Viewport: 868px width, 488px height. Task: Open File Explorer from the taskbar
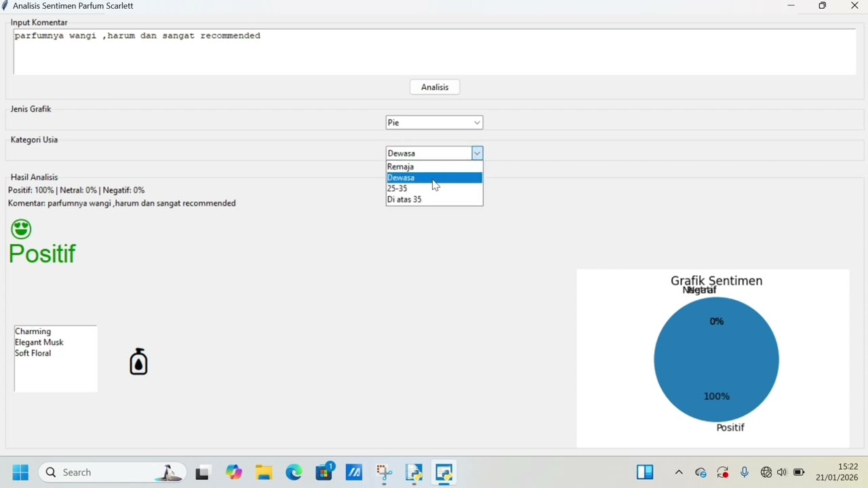264,473
